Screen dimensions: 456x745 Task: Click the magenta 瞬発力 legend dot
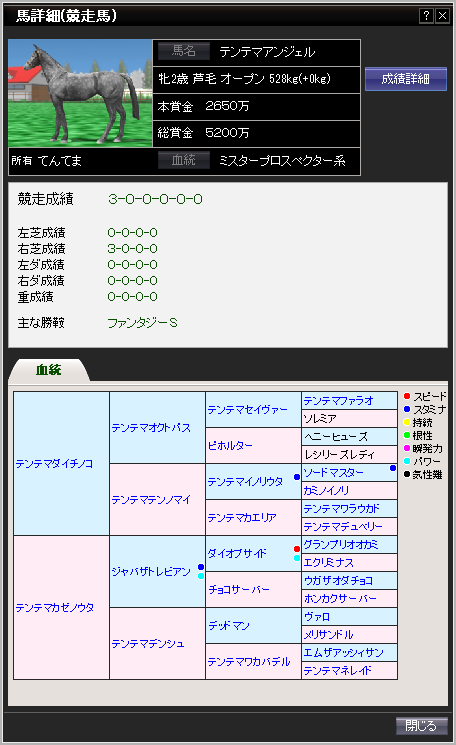pyautogui.click(x=407, y=448)
